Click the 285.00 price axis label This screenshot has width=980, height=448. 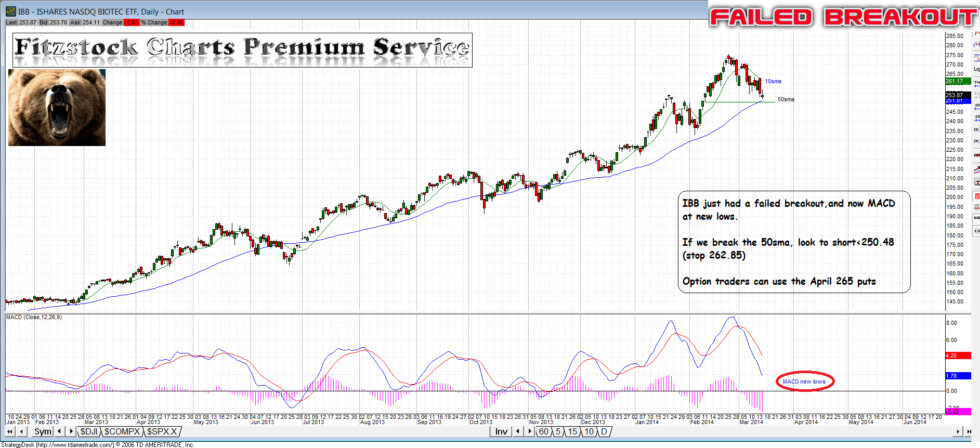point(955,36)
